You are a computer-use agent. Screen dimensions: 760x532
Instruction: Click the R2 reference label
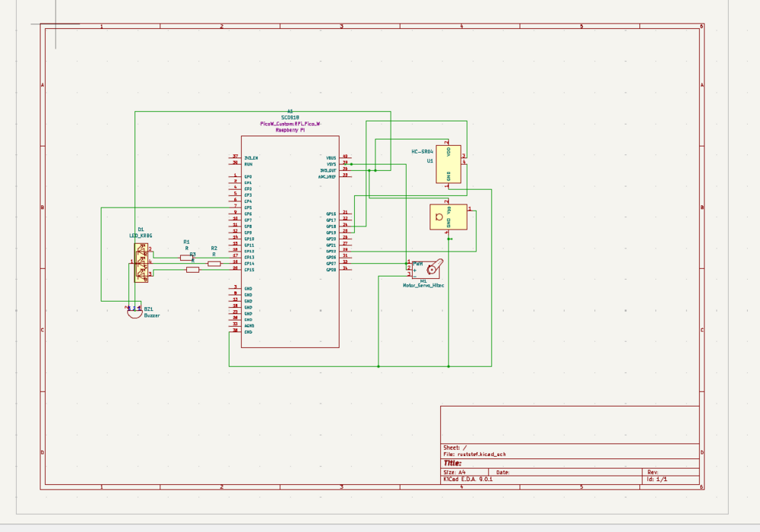(x=214, y=248)
